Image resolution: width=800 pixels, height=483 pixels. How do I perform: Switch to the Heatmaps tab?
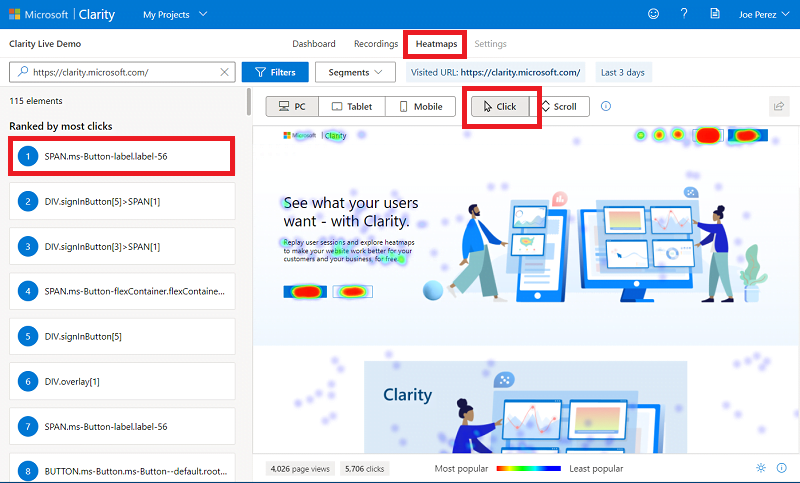[x=436, y=44]
